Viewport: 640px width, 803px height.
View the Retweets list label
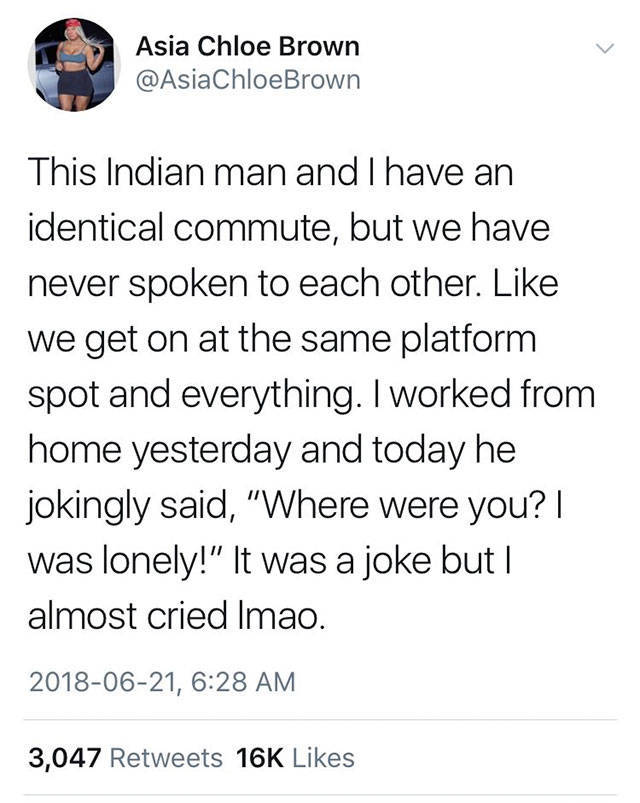pos(166,758)
